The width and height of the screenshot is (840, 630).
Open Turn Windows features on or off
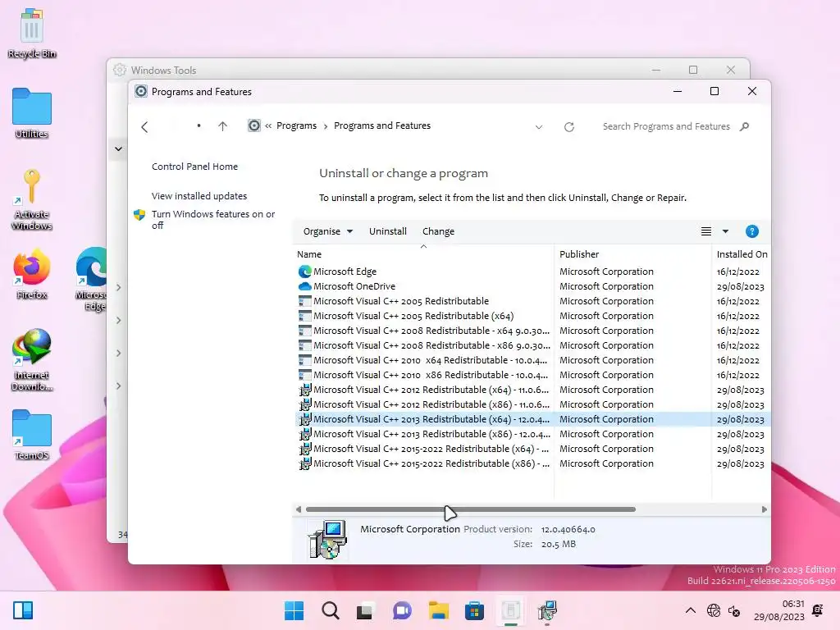[213, 220]
